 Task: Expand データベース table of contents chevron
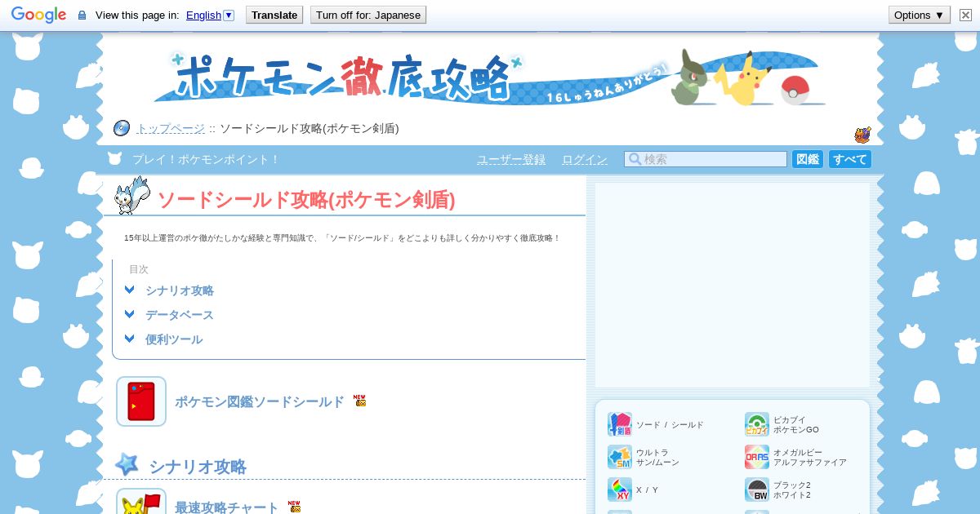click(129, 314)
